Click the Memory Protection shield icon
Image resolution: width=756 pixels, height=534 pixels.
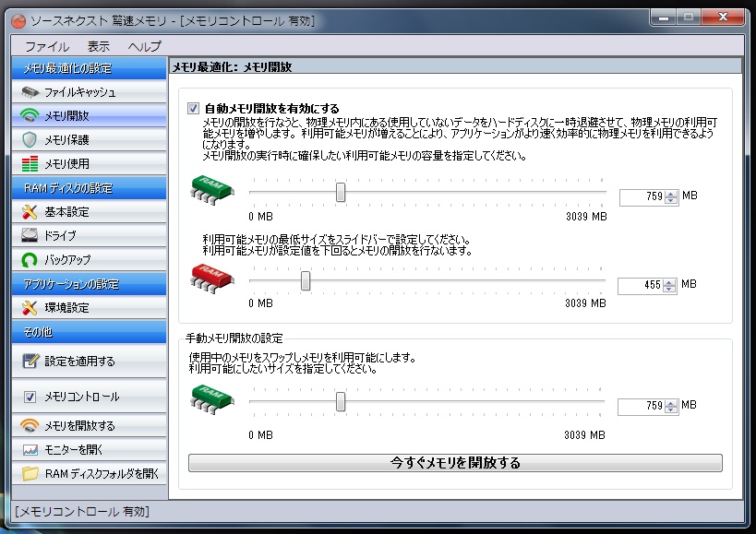click(x=30, y=139)
